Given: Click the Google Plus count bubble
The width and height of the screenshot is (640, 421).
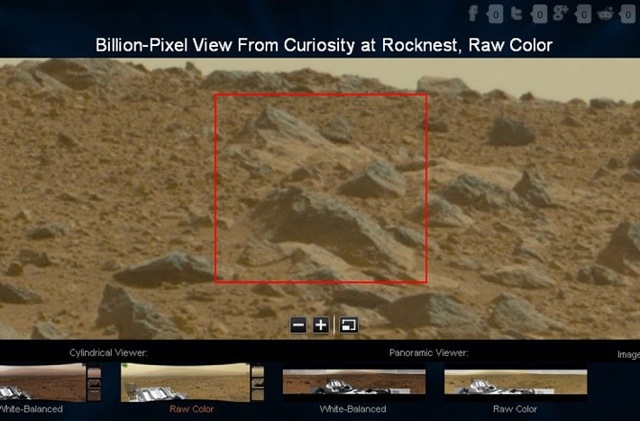Looking at the screenshot, I should pos(583,15).
